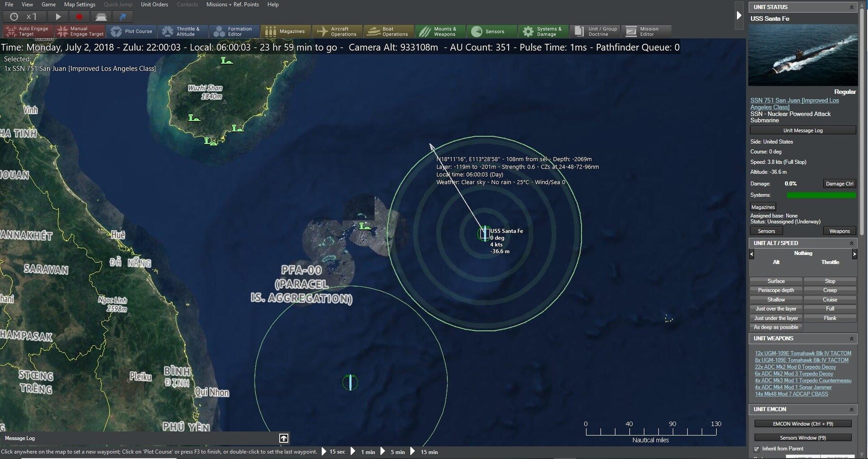868x459 pixels.
Task: Collapse the right sidebar with arrow
Action: pos(739,15)
